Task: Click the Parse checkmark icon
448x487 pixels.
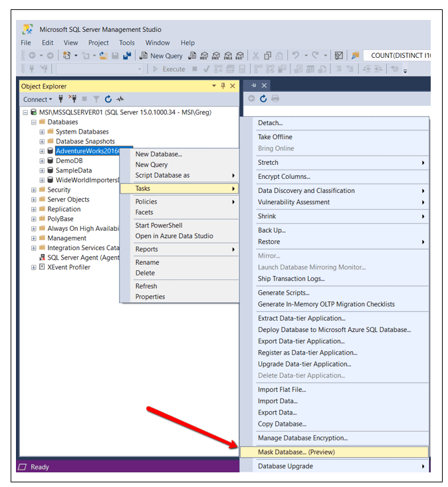Action: click(206, 69)
